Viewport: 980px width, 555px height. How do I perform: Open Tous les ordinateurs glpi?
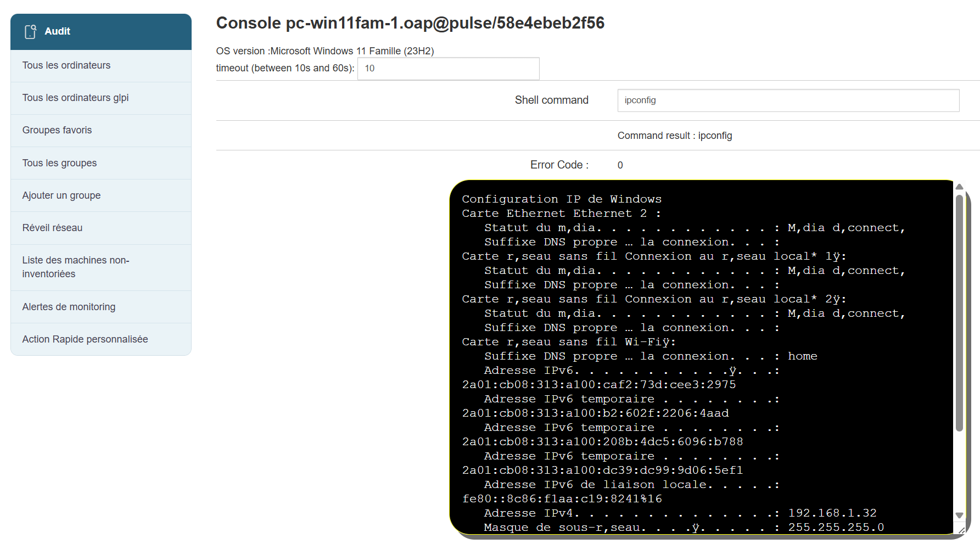(75, 98)
